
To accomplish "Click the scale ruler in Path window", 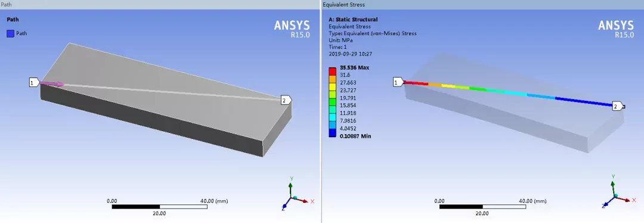I will 159,206.
